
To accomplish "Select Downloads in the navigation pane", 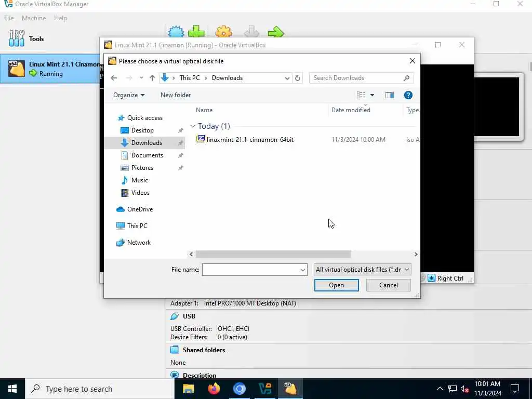I will click(147, 143).
